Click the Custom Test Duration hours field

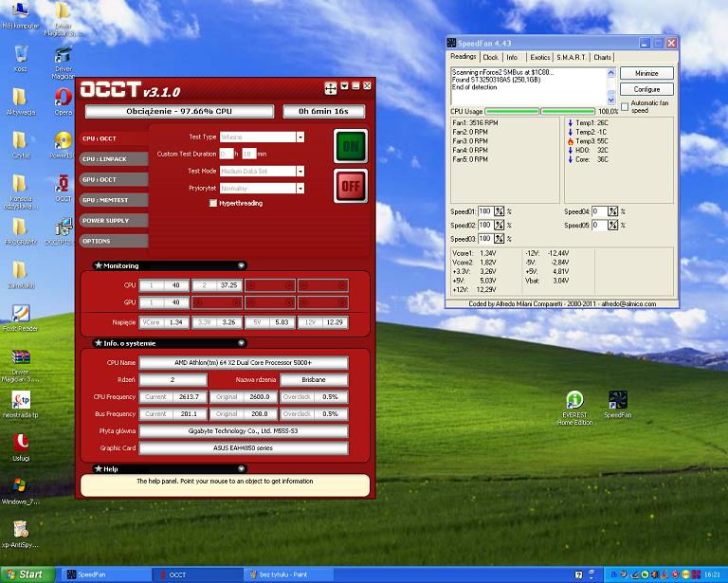tap(227, 154)
